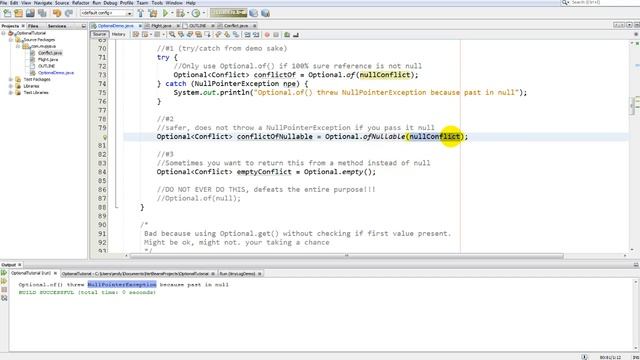Click the editor vertical scrollbar thumb
Viewport: 640px width, 360px height.
pyautogui.click(x=632, y=106)
